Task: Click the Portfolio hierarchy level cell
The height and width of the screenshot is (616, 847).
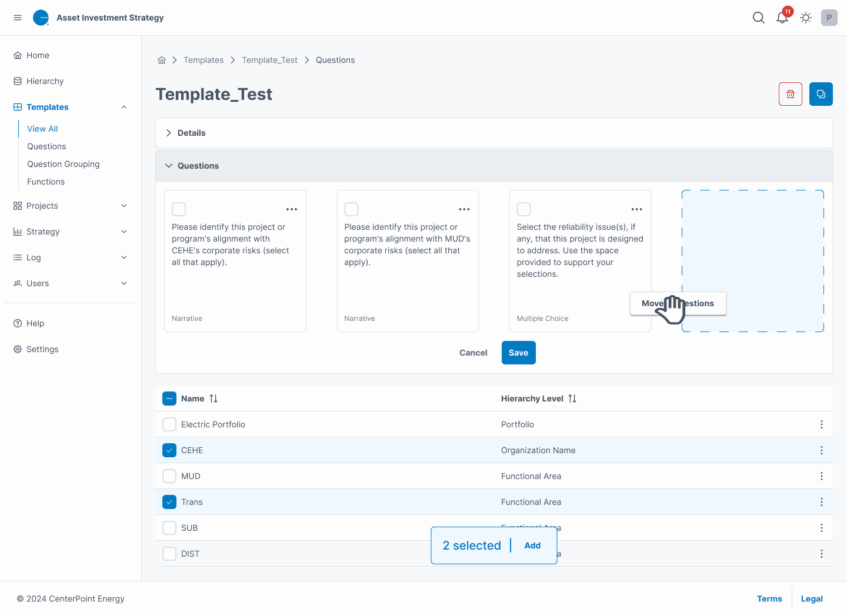Action: coord(518,424)
